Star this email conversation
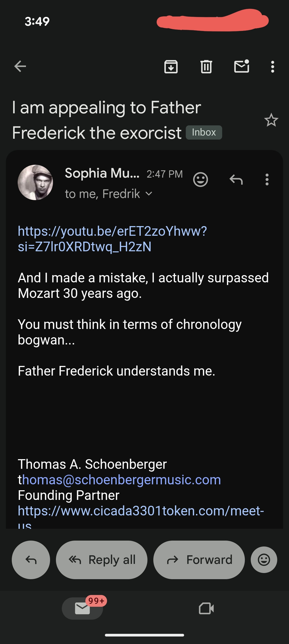289x644 pixels. pyautogui.click(x=271, y=120)
